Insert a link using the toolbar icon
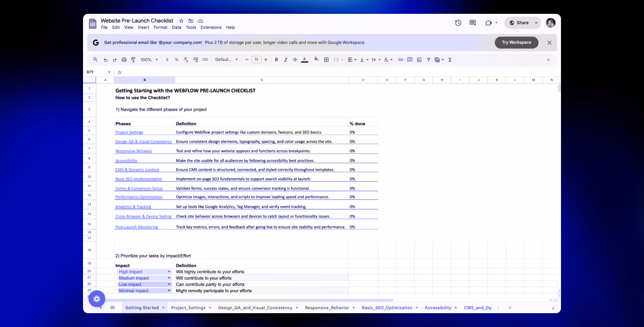This screenshot has width=644, height=327. pos(400,60)
